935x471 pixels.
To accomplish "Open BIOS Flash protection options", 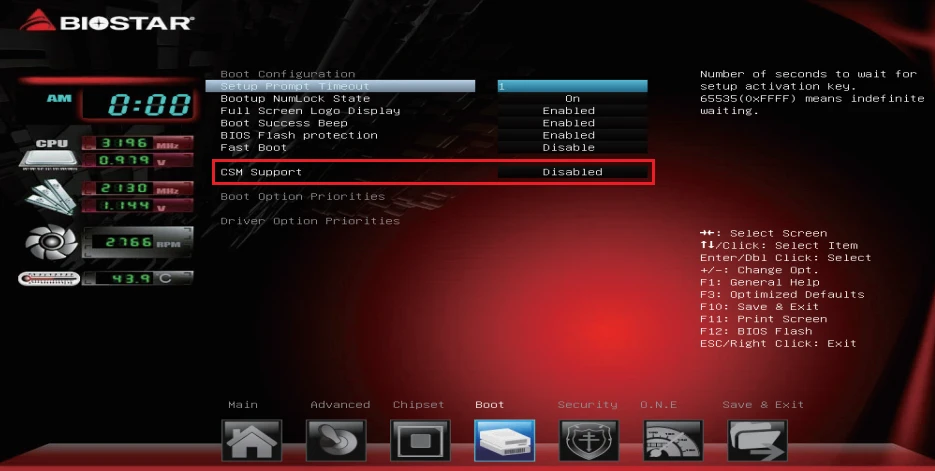I will click(x=568, y=135).
